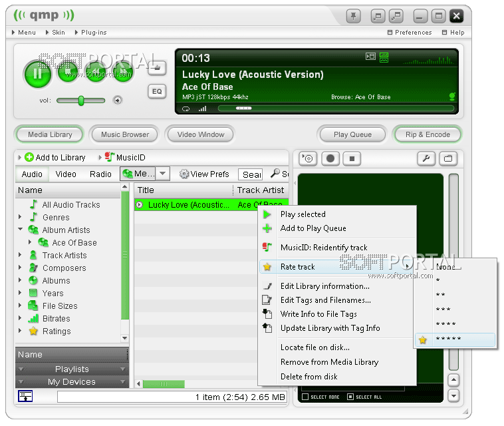Open View Prefs gear settings

[x=204, y=174]
